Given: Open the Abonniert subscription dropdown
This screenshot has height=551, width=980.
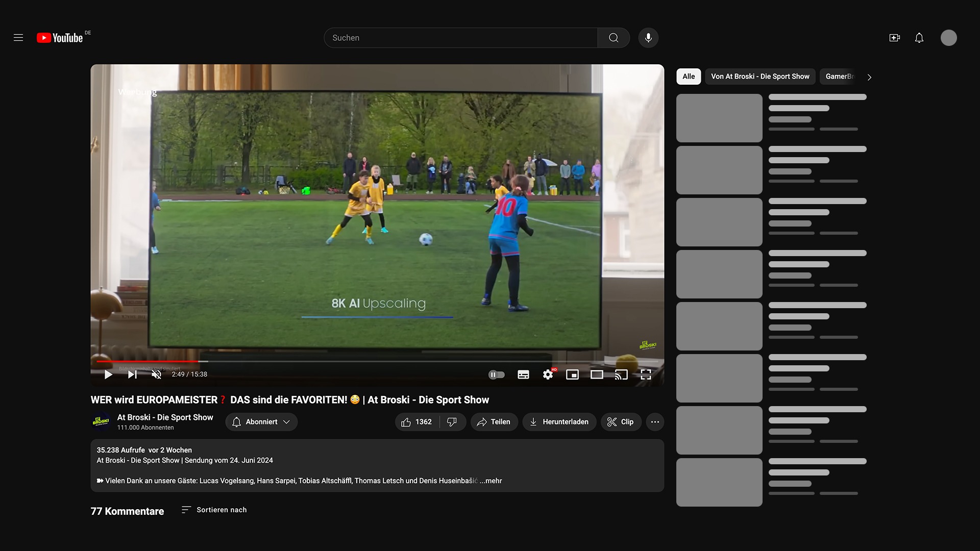Looking at the screenshot, I should click(261, 422).
